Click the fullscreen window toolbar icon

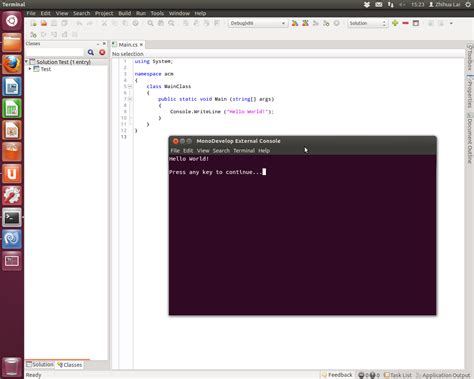416,23
